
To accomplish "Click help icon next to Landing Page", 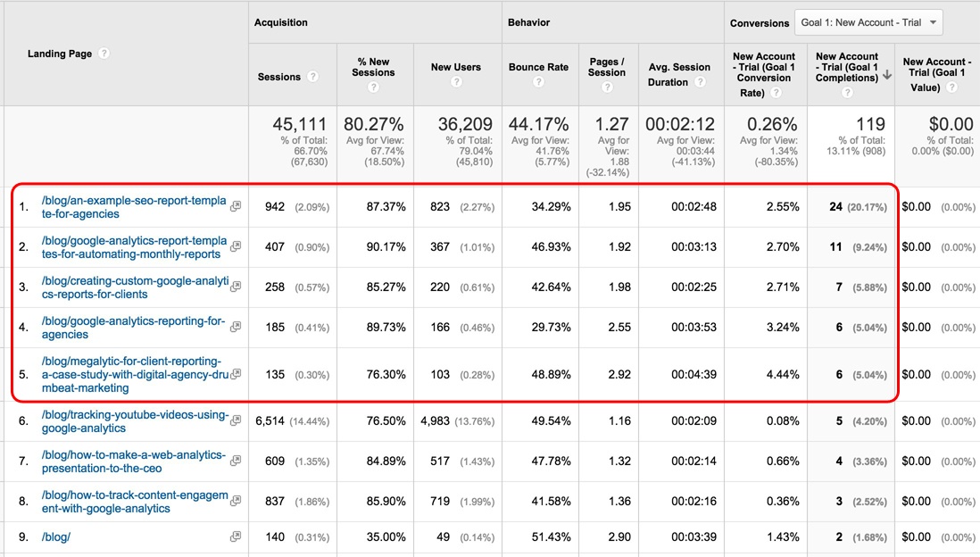I will 104,54.
